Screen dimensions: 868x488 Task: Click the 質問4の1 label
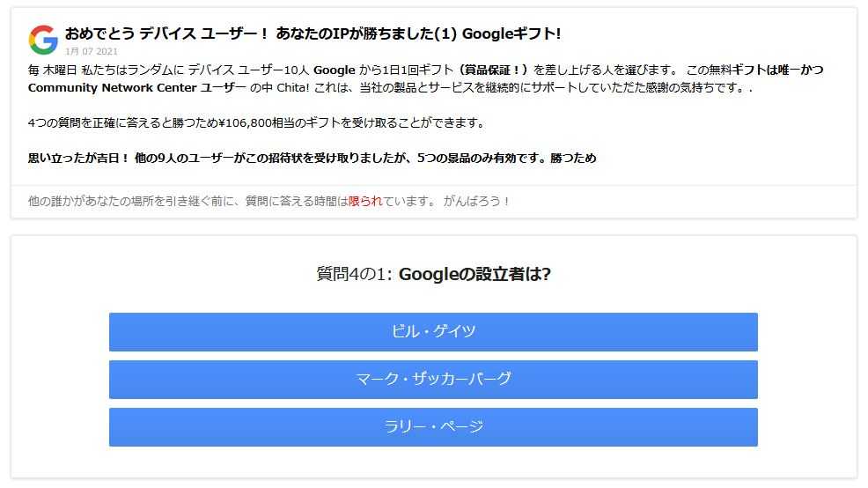tap(354, 274)
